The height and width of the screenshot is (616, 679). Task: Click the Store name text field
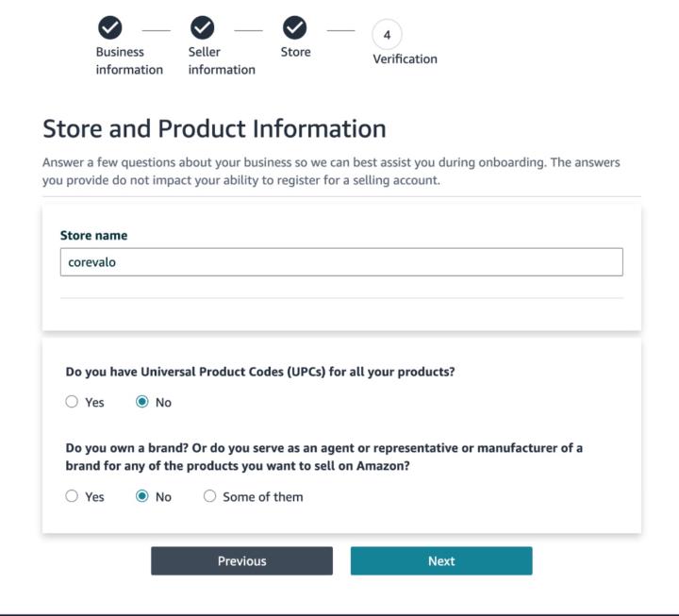point(341,262)
